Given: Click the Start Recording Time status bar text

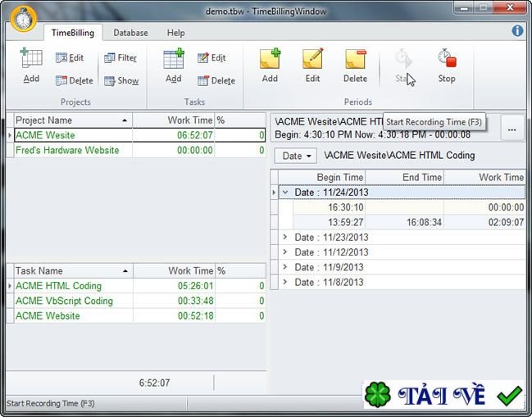Looking at the screenshot, I should click(x=51, y=403).
